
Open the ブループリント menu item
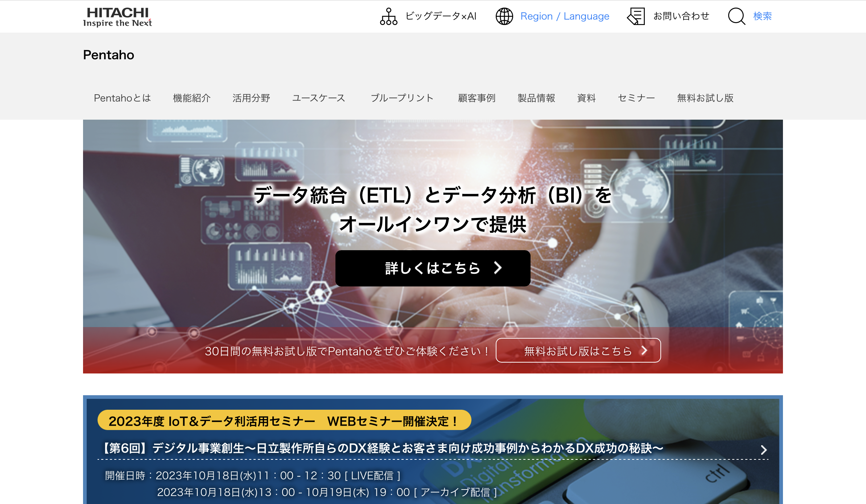pos(402,98)
